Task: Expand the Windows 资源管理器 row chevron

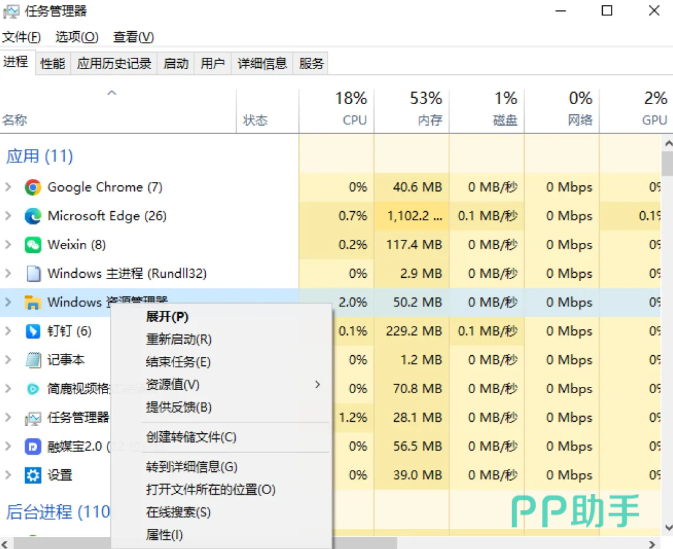Action: (8, 302)
